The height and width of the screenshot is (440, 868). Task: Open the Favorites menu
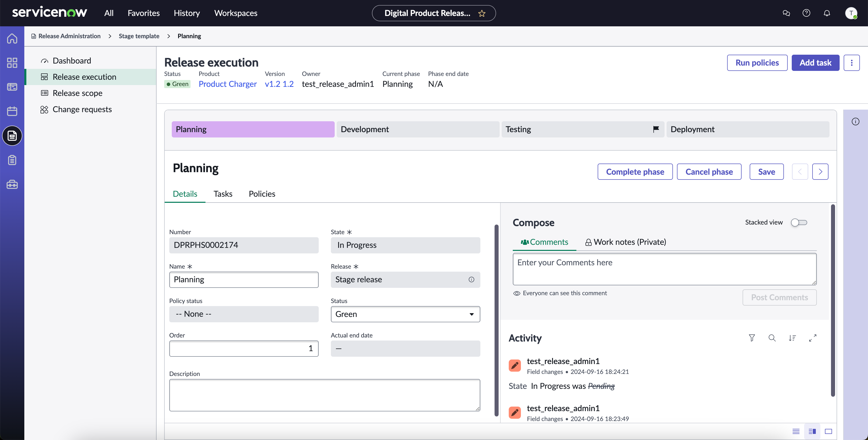tap(144, 13)
